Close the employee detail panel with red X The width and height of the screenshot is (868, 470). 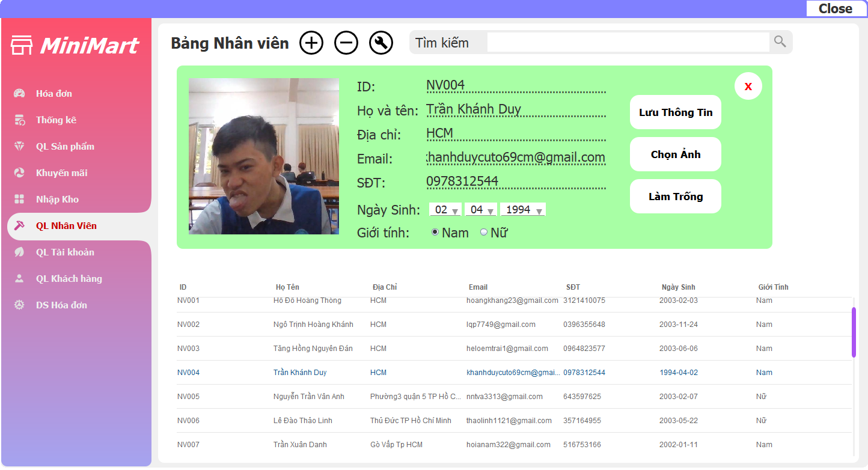pyautogui.click(x=748, y=87)
